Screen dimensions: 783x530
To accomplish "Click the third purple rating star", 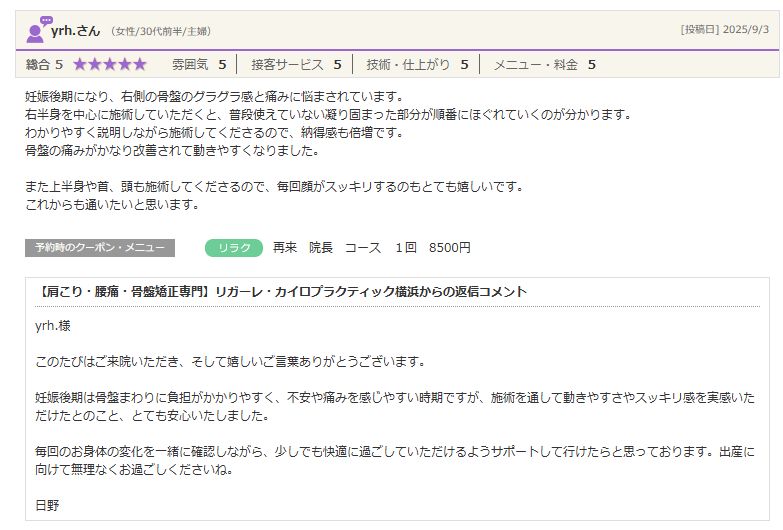I will [110, 65].
